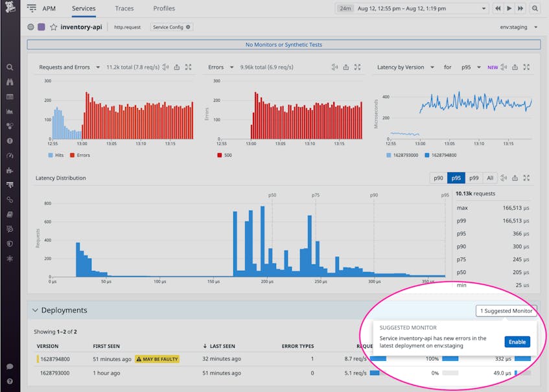Switch to the Profiles tab

point(164,8)
